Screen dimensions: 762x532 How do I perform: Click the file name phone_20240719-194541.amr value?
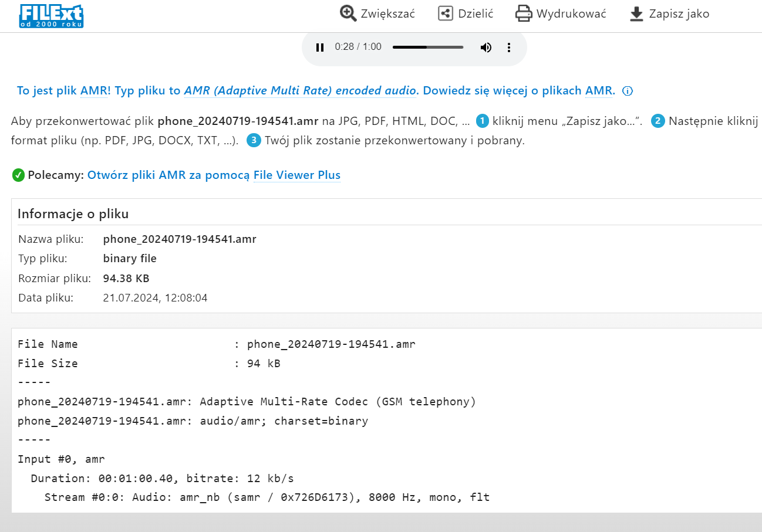click(180, 239)
